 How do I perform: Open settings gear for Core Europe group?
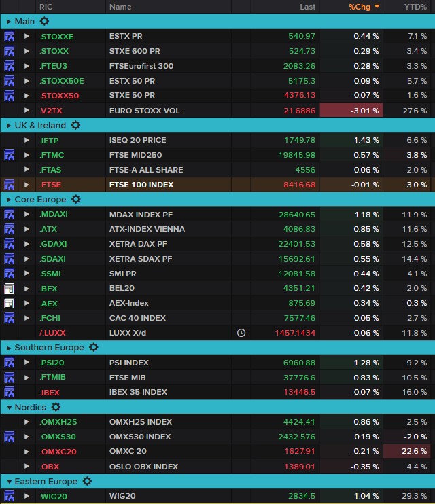pyautogui.click(x=76, y=199)
